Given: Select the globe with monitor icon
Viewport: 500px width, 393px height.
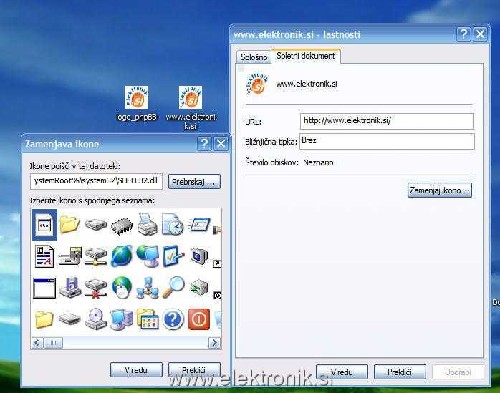Looking at the screenshot, I should (147, 256).
